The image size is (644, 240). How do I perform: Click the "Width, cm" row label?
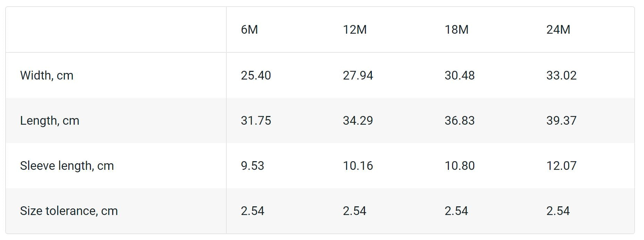click(47, 76)
